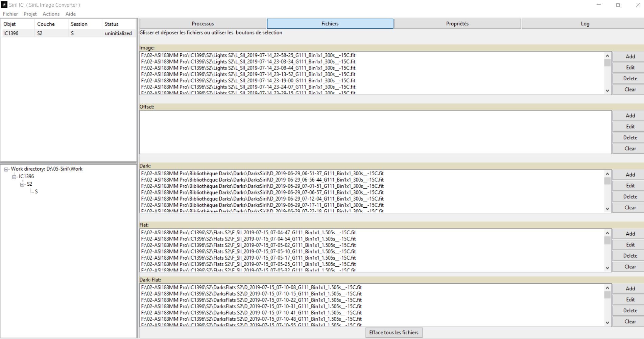Select dark file D_2019-06-29_06-51-37
The image size is (644, 339).
pos(262,173)
